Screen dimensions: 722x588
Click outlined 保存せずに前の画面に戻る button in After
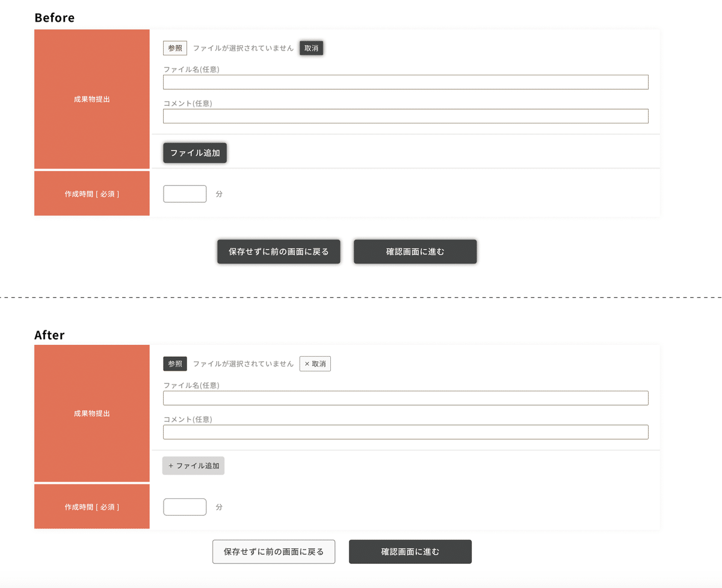click(x=274, y=551)
